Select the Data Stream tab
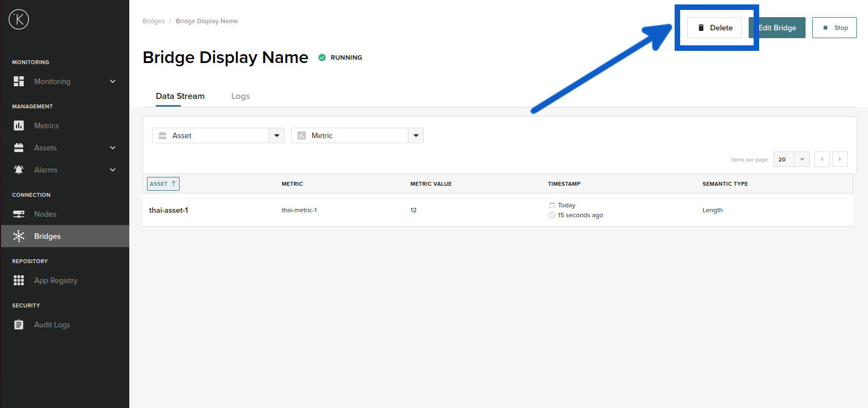This screenshot has width=868, height=408. tap(180, 96)
